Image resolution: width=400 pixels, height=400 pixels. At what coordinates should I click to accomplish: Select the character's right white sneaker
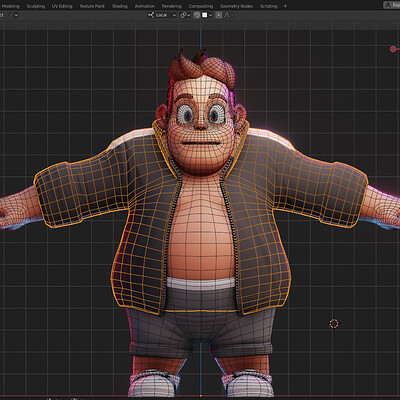154,385
